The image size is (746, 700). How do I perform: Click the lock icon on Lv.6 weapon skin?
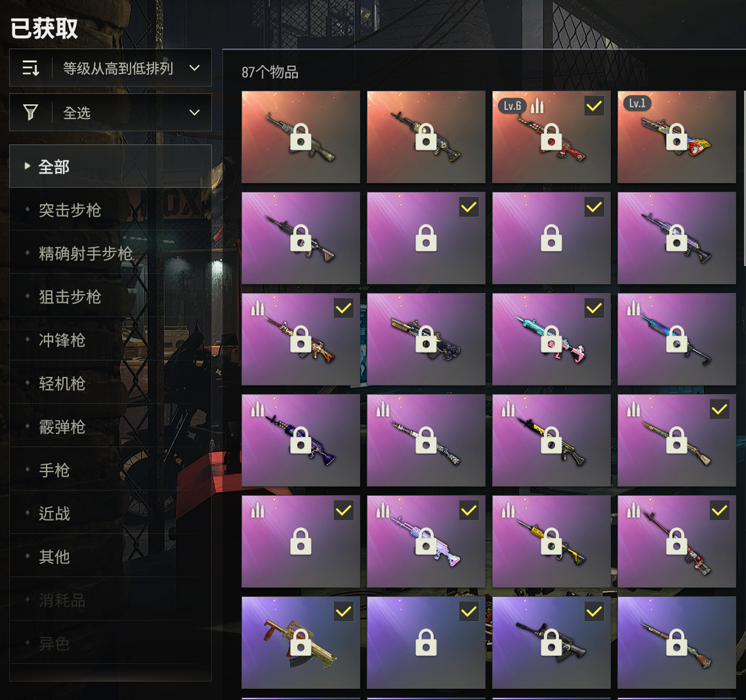(x=551, y=137)
